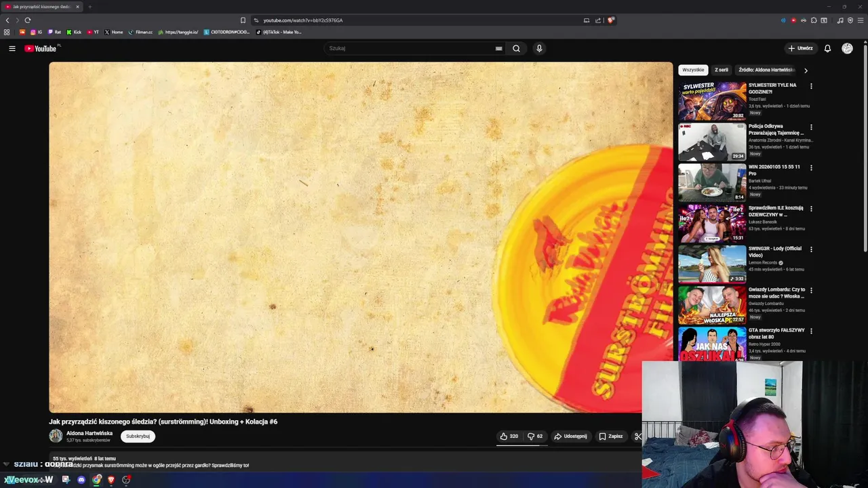Like the video with thumbs up
This screenshot has width=868, height=488.
[x=509, y=436]
